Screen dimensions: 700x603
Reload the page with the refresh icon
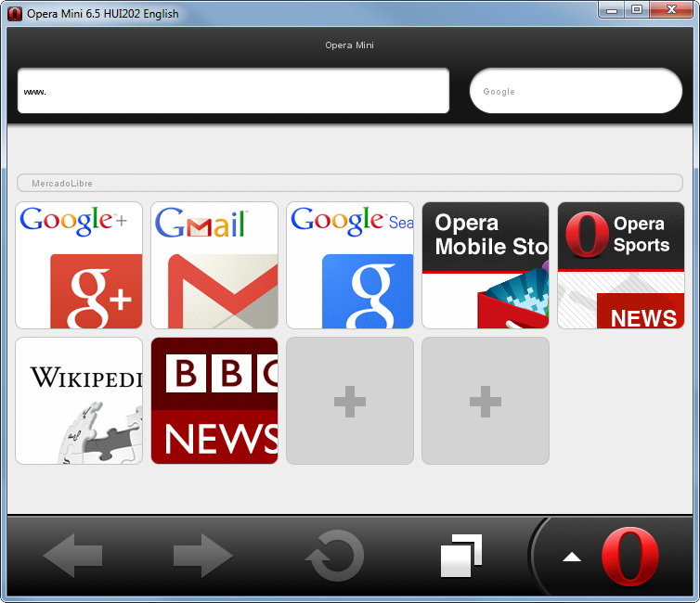335,556
